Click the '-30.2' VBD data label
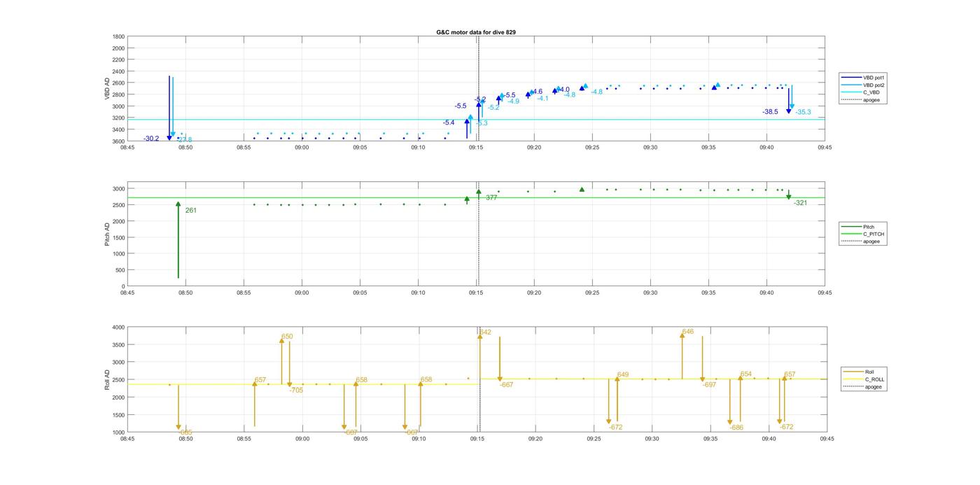The height and width of the screenshot is (485, 980). tap(151, 139)
